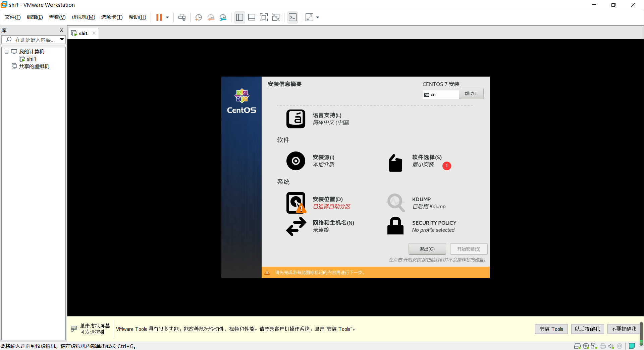
Task: Open 安装源(I) installation source icon
Action: point(296,161)
